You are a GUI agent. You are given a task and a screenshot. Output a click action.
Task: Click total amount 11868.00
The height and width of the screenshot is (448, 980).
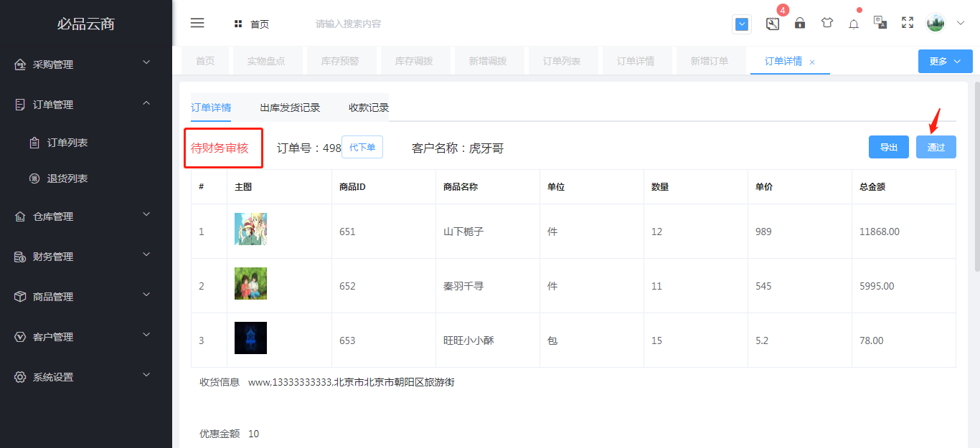(x=880, y=232)
